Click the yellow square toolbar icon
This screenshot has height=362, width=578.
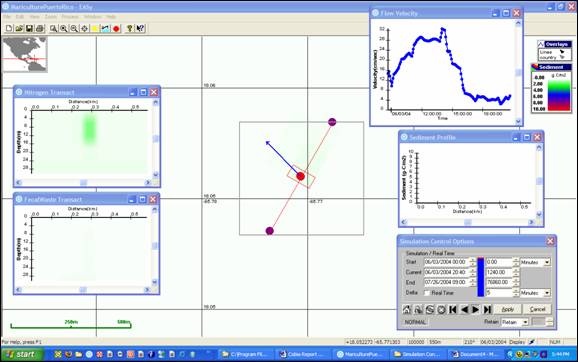pos(95,28)
